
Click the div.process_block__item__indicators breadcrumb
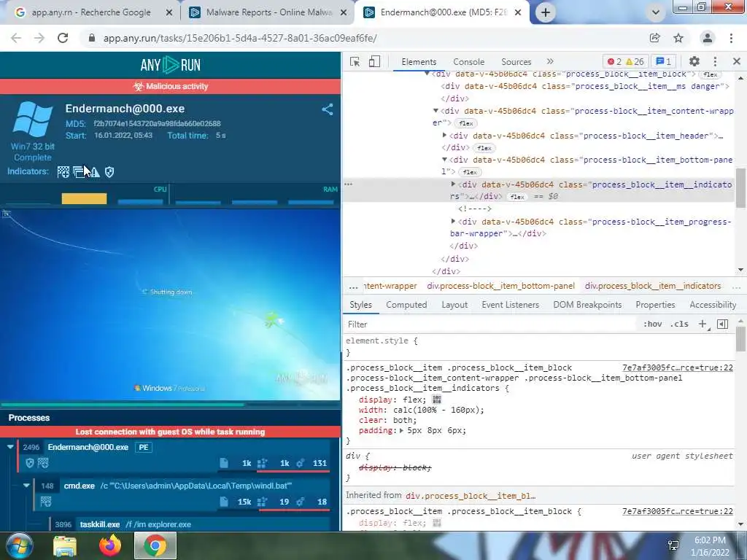[653, 286]
